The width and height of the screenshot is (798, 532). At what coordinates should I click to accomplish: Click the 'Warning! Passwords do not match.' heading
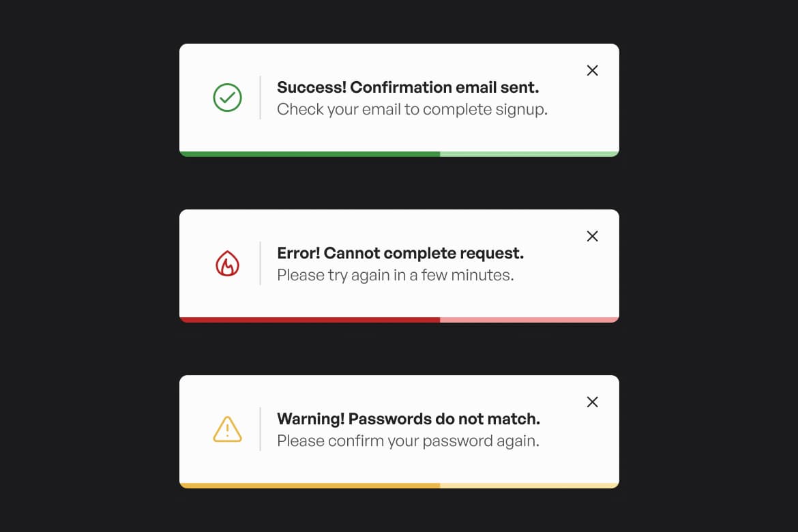[x=408, y=419]
